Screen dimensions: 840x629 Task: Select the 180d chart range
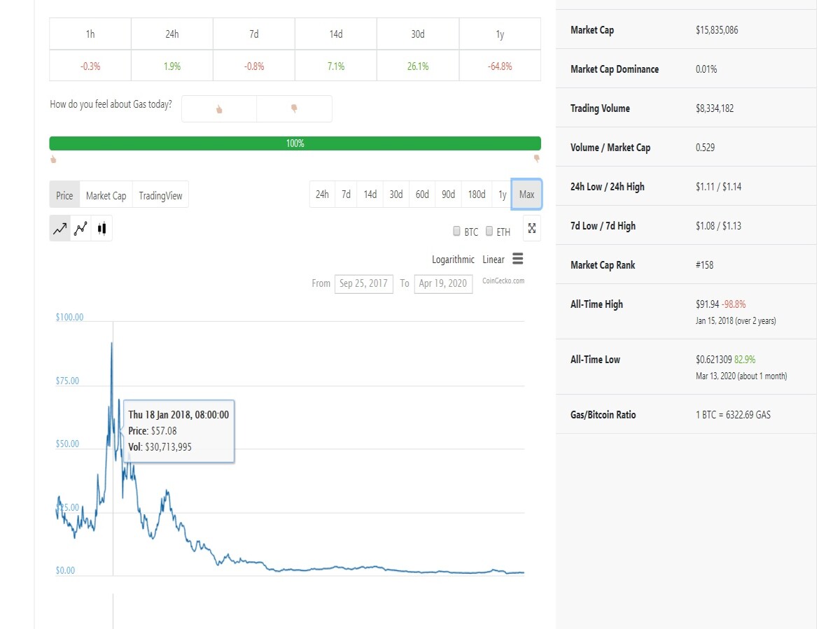(x=477, y=195)
